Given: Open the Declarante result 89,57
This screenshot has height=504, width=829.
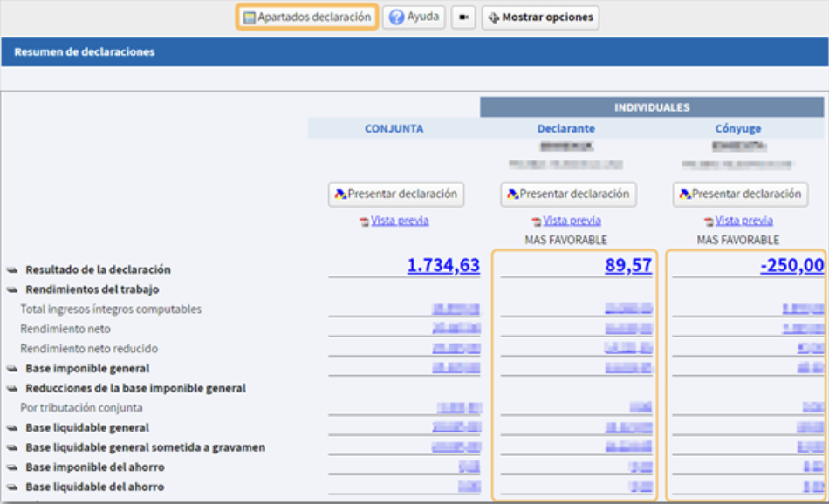Looking at the screenshot, I should [628, 265].
